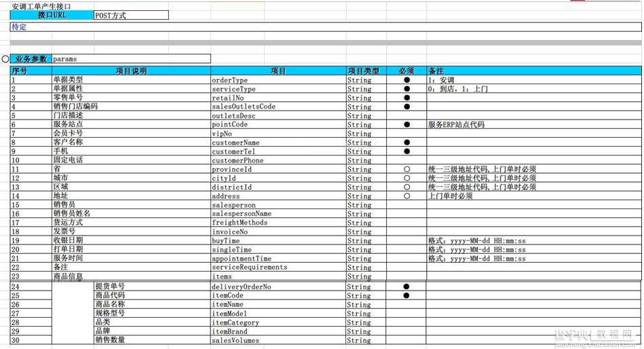
Task: Select the "singleTime" cell
Action: point(278,249)
